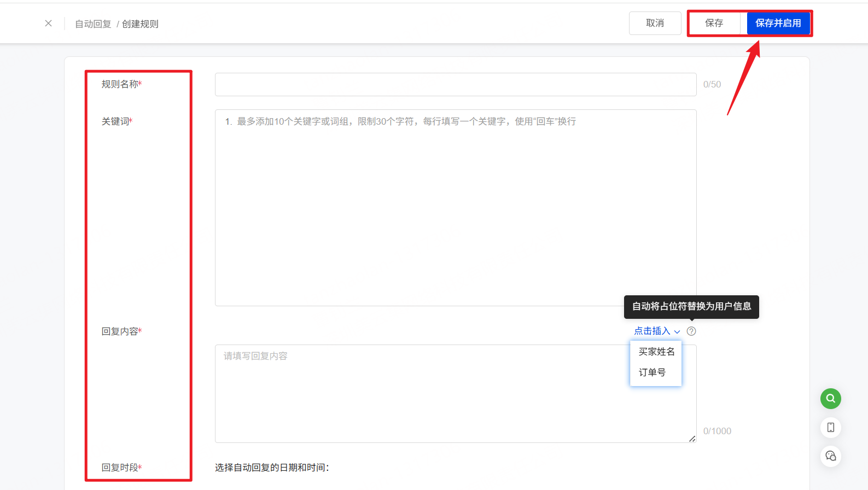The height and width of the screenshot is (490, 868).
Task: Open the chat bubble support icon
Action: coord(830,456)
